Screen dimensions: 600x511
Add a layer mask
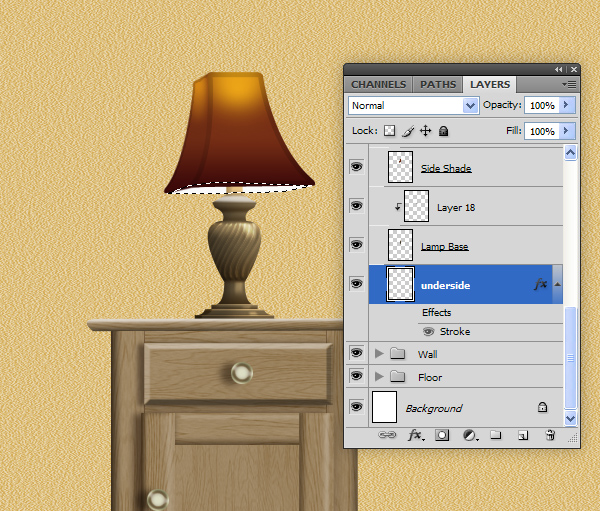pos(441,436)
